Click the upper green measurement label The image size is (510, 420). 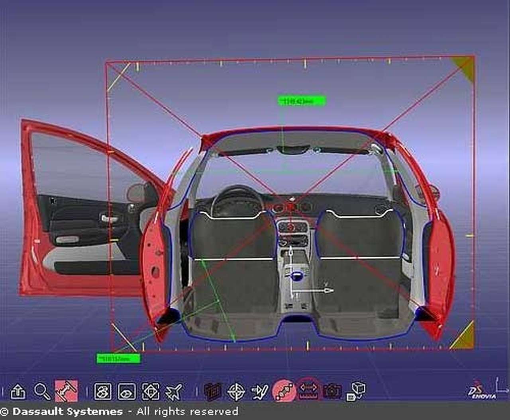click(302, 101)
